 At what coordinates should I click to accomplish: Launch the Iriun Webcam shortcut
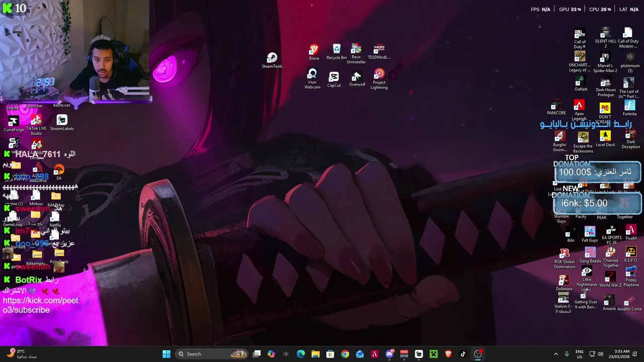tap(312, 79)
